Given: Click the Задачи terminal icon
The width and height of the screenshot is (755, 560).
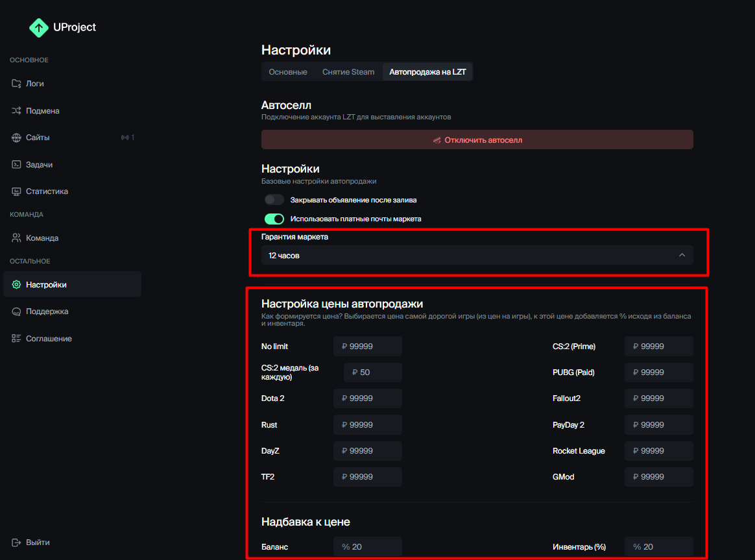Looking at the screenshot, I should coord(16,165).
